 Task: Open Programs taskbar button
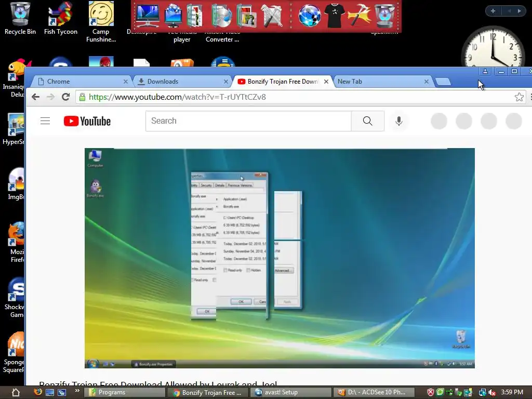point(126,392)
